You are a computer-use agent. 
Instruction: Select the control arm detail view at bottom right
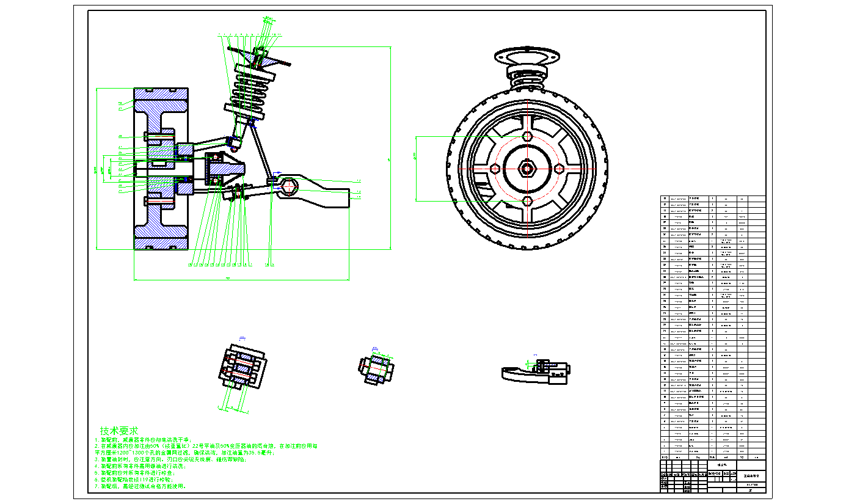point(536,371)
